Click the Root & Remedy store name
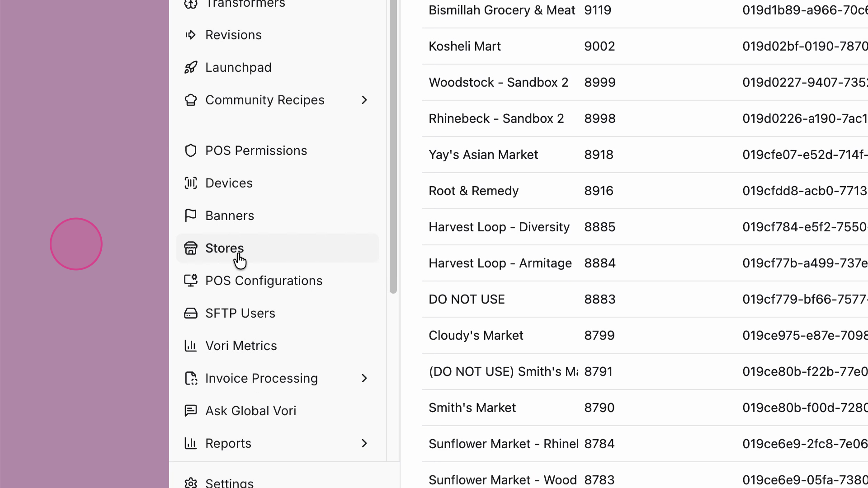The width and height of the screenshot is (868, 488). coord(473,191)
